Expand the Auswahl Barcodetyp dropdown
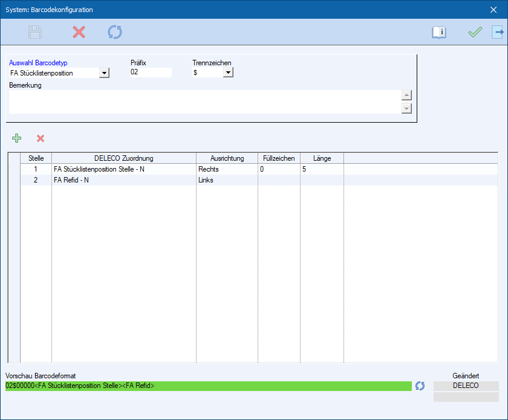The image size is (508, 420). point(104,73)
